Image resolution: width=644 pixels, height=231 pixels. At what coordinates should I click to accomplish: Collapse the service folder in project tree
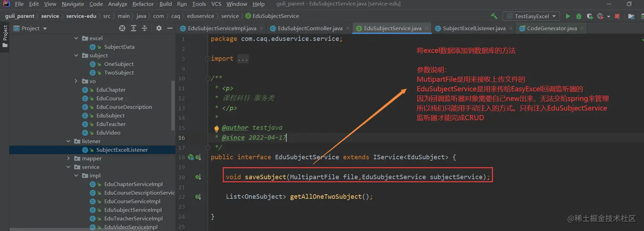69,167
